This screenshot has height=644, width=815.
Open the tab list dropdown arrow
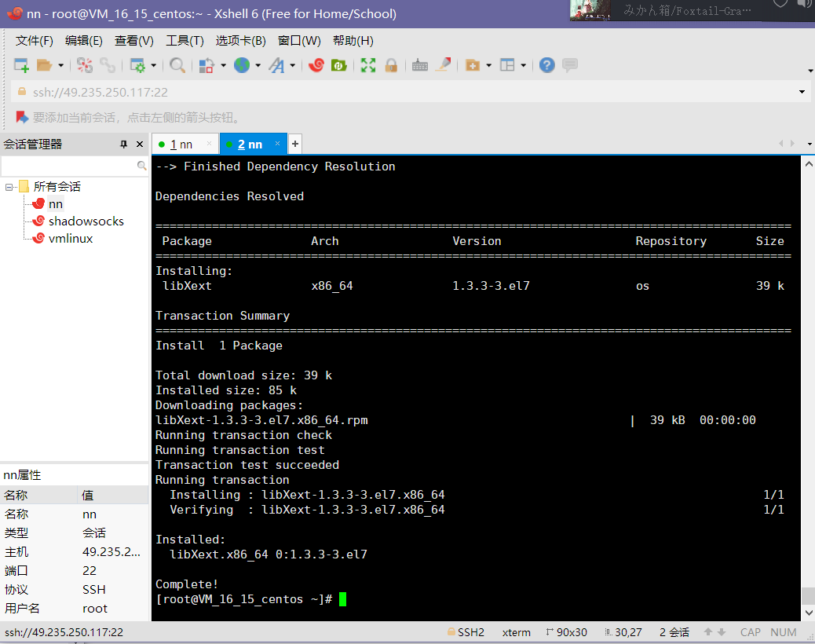[810, 144]
